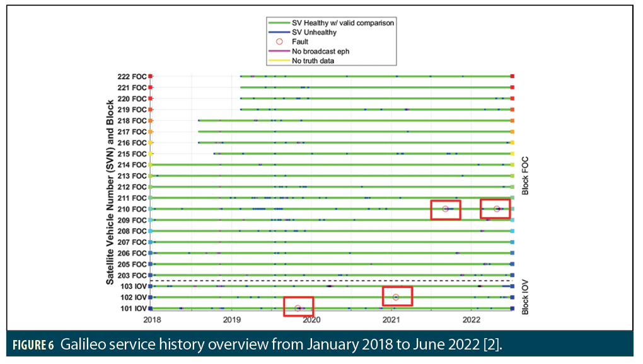The width and height of the screenshot is (643, 364).
Task: Select the 203 FOC satellite label
Action: 131,275
